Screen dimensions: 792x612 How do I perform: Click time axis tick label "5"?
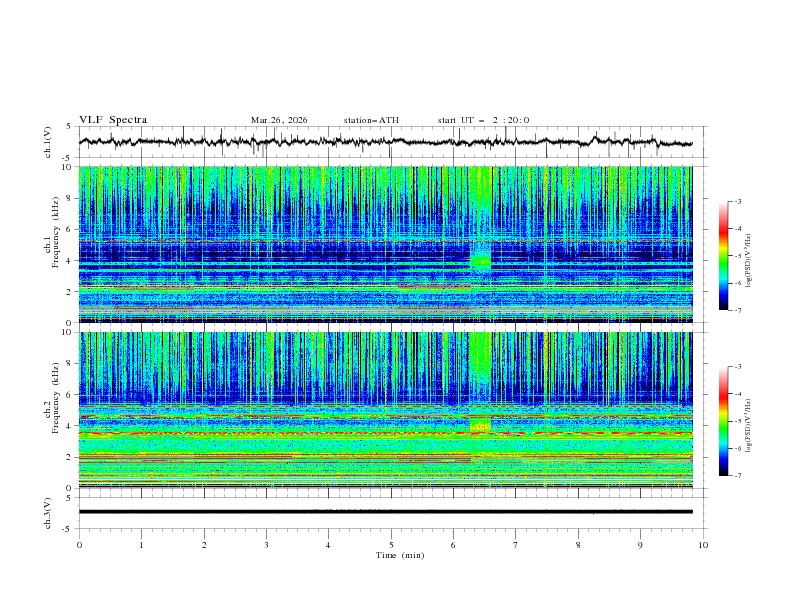click(391, 545)
